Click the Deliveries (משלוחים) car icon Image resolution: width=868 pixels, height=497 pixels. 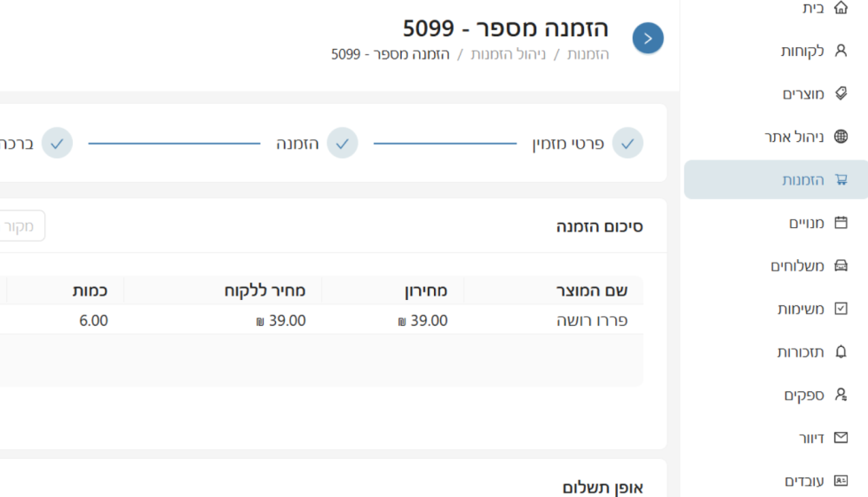(841, 265)
